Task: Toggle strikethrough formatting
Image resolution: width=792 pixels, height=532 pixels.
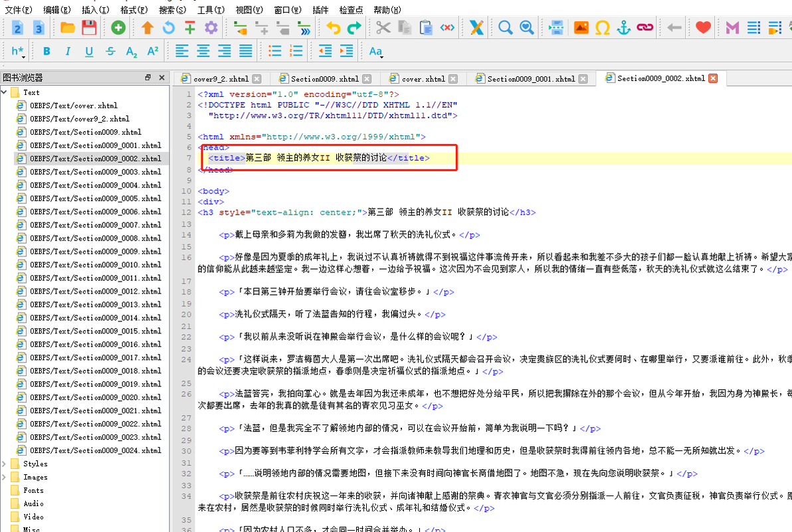Action: [x=110, y=51]
